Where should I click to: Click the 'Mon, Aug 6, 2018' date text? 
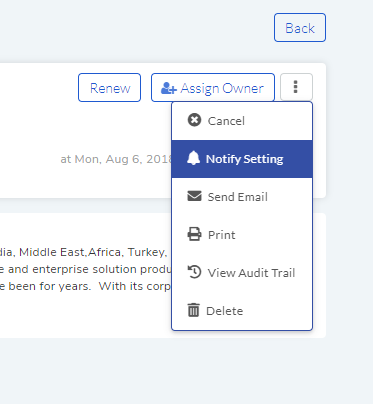click(123, 159)
